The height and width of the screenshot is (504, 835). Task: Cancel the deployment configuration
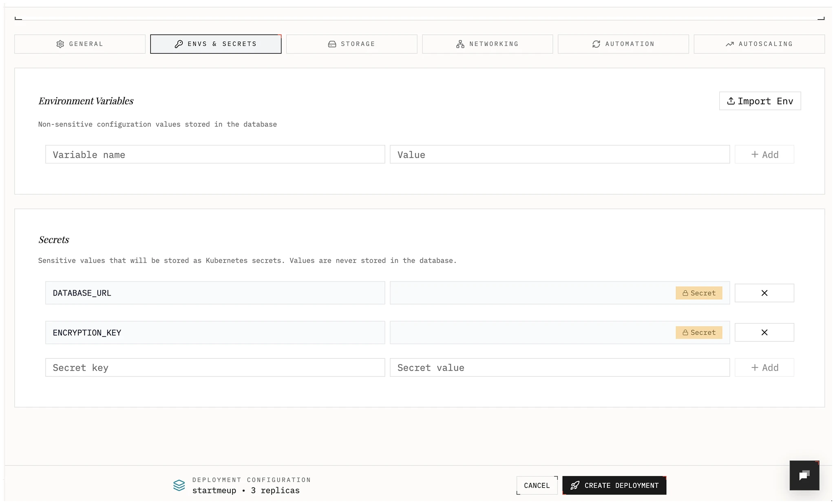[x=537, y=486]
